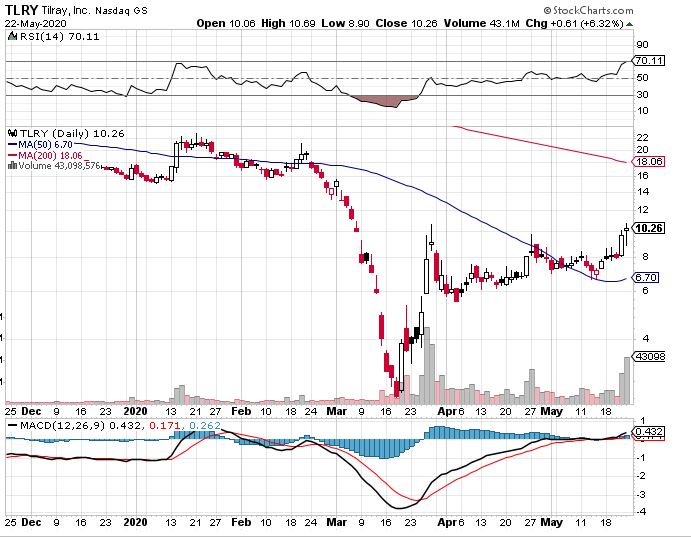Click the Feb label on the price chart axis
This screenshot has width=691, height=537.
click(x=241, y=411)
